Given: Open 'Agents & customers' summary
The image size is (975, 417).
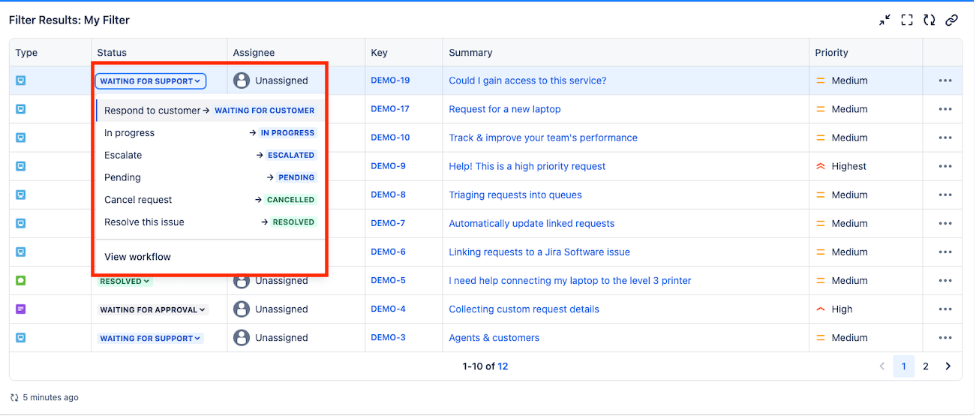Looking at the screenshot, I should click(x=494, y=337).
